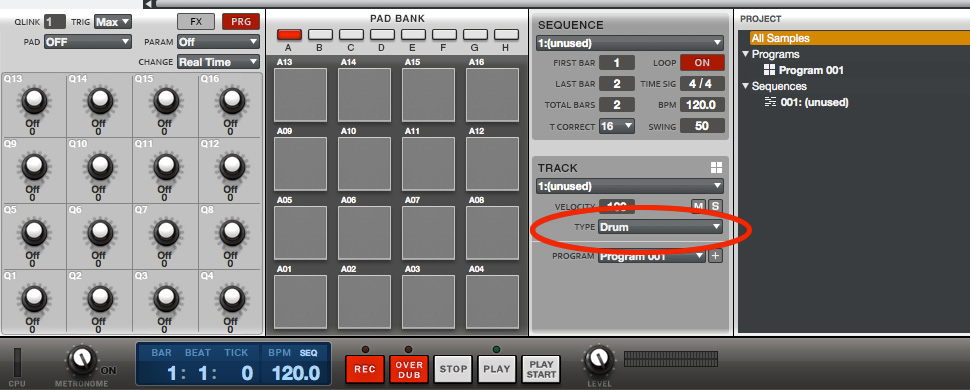The width and height of the screenshot is (970, 390).
Task: Solo the track with S button
Action: click(x=715, y=207)
